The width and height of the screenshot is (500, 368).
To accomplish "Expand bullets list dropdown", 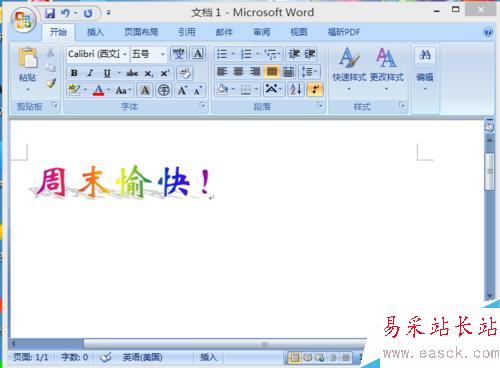I will pyautogui.click(x=233, y=54).
